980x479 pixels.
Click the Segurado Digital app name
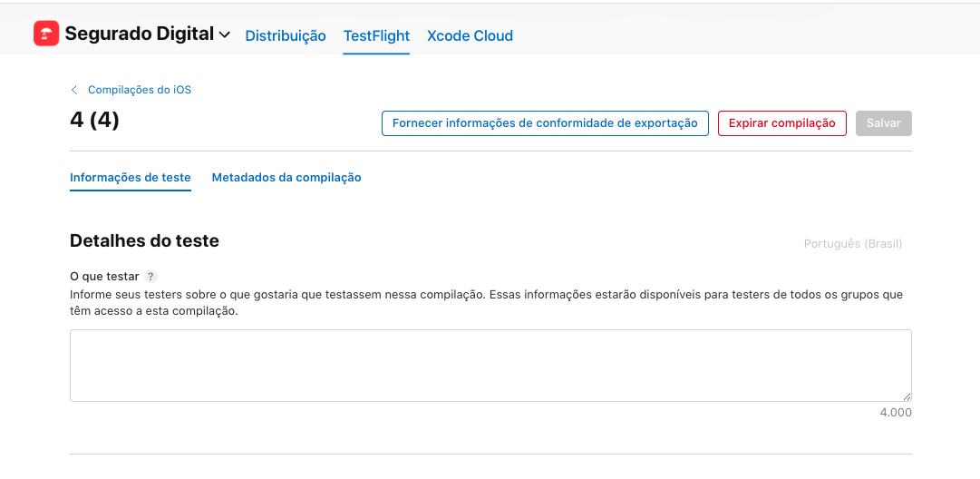click(139, 34)
